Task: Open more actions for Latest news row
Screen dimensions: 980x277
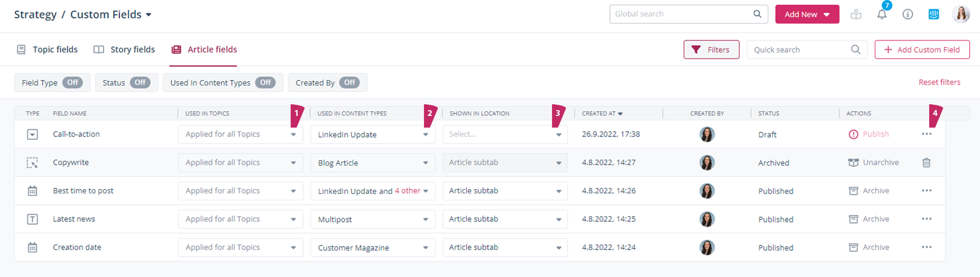Action: click(x=926, y=219)
